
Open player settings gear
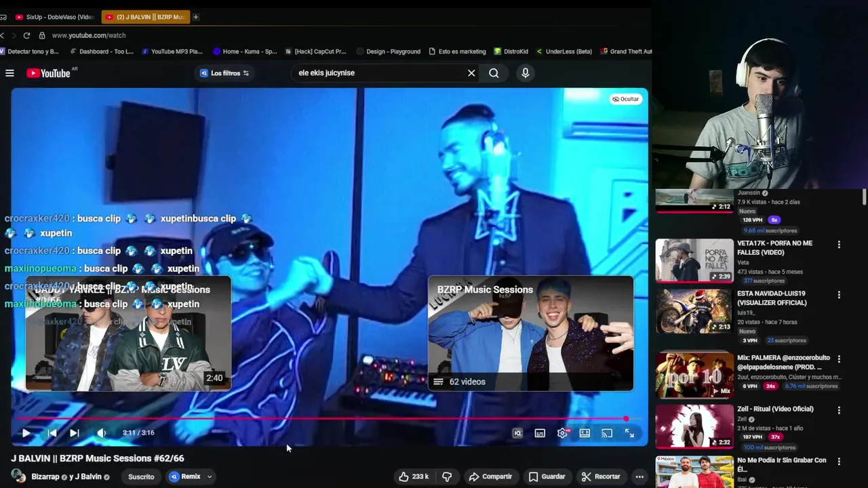tap(563, 433)
